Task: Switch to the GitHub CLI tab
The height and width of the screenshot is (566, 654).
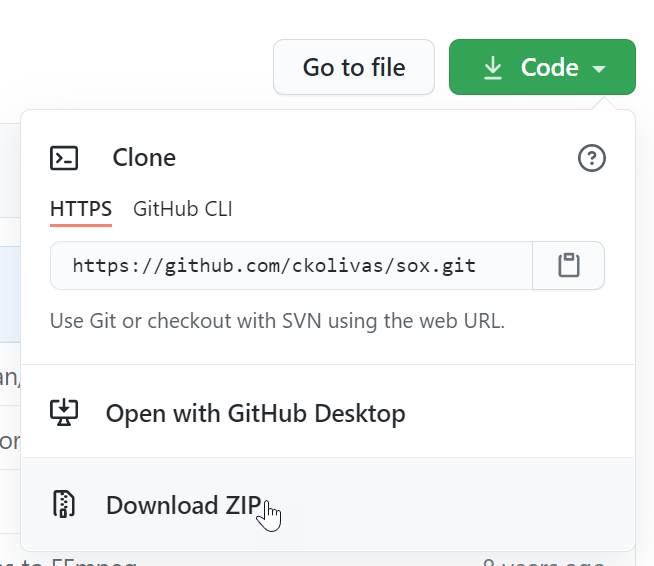Action: click(x=183, y=209)
